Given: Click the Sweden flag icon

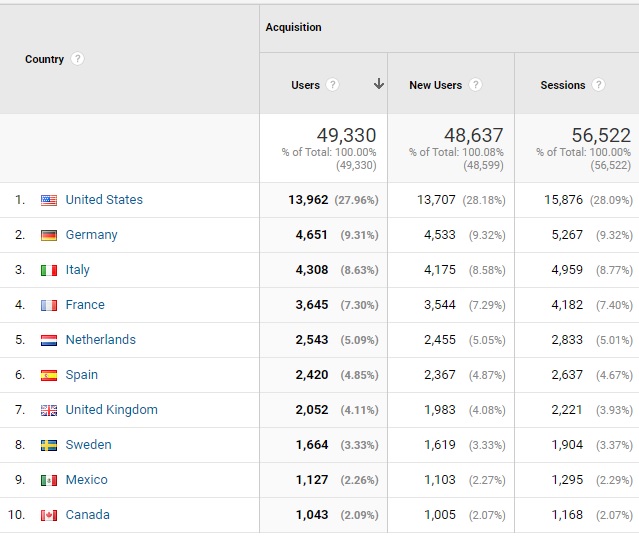Looking at the screenshot, I should pyautogui.click(x=49, y=446).
